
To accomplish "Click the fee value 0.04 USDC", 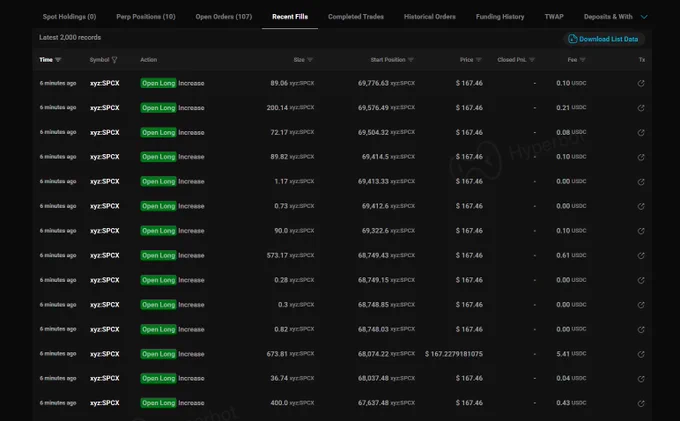I will [x=571, y=379].
